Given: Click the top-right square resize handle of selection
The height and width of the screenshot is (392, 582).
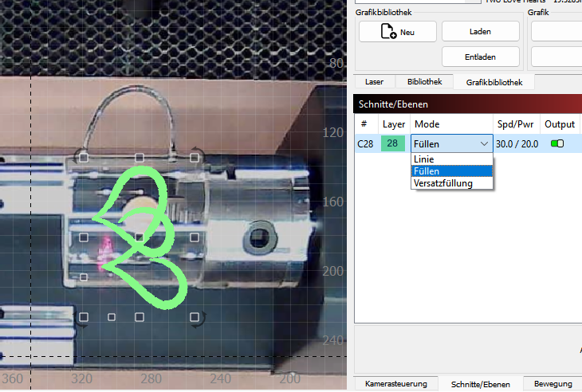Looking at the screenshot, I should click(x=195, y=158).
